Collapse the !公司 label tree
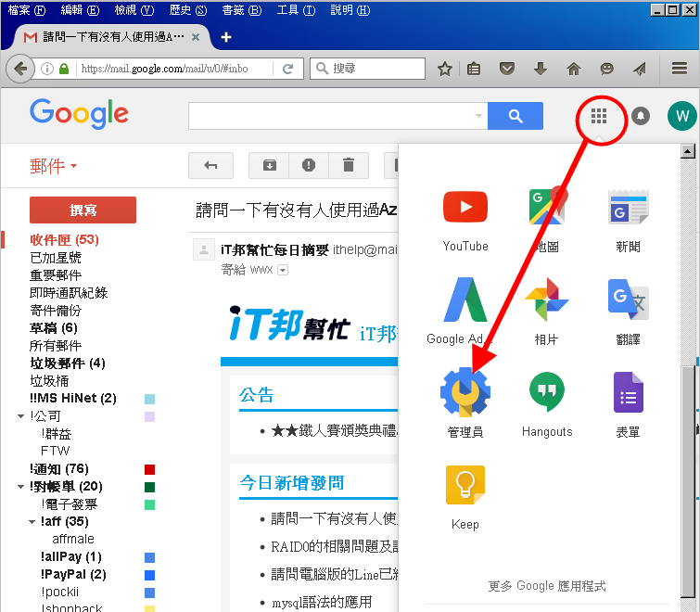Image resolution: width=700 pixels, height=612 pixels. (20, 416)
